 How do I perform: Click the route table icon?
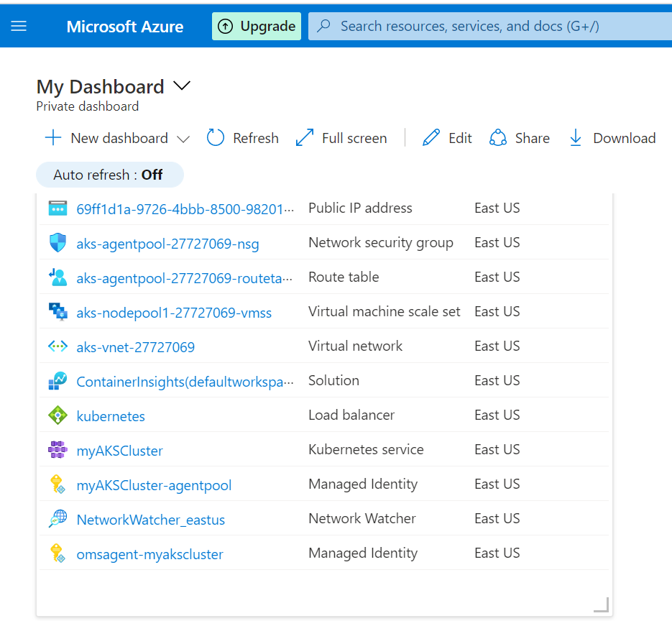pos(57,277)
